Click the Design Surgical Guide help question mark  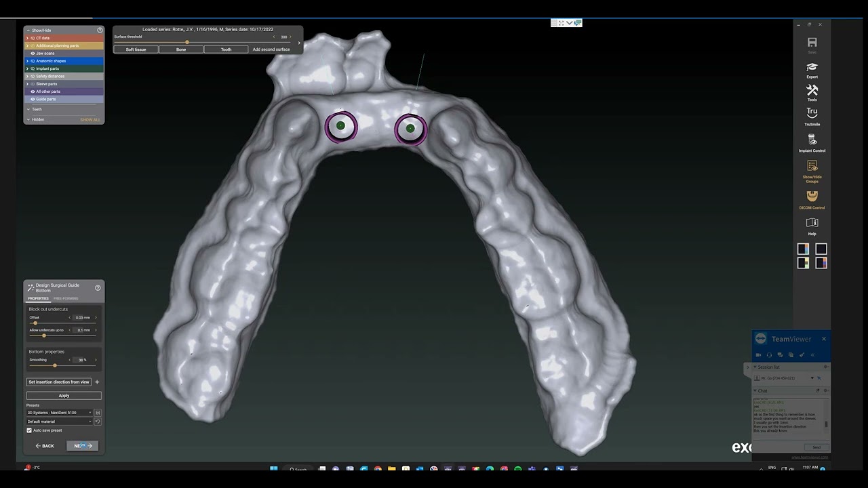pyautogui.click(x=98, y=288)
